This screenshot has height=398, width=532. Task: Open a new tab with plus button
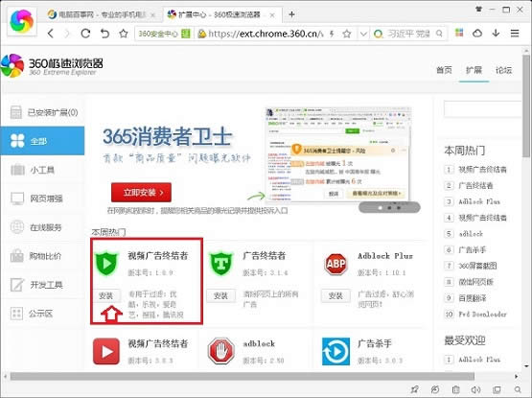(291, 14)
